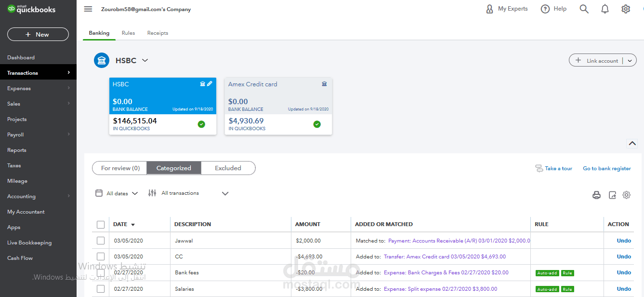Open the Accounts Receivable payment link
The width and height of the screenshot is (644, 297).
pyautogui.click(x=459, y=241)
